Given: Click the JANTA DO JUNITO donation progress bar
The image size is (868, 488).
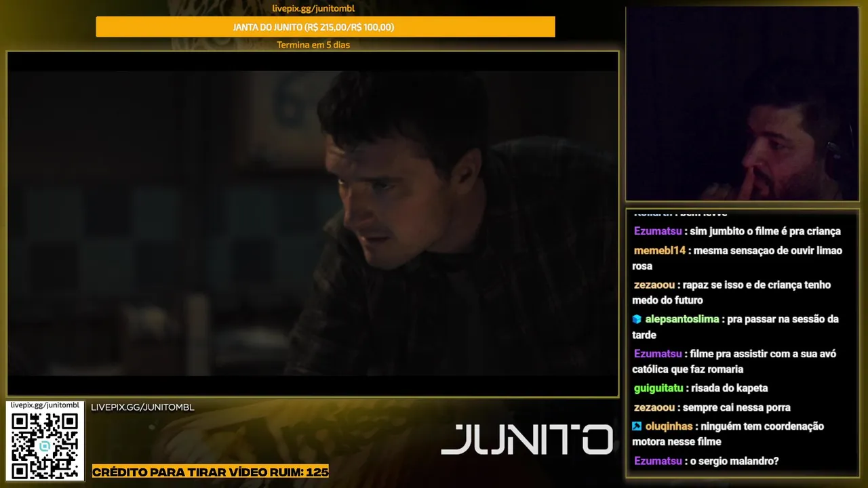Looking at the screenshot, I should 325,27.
